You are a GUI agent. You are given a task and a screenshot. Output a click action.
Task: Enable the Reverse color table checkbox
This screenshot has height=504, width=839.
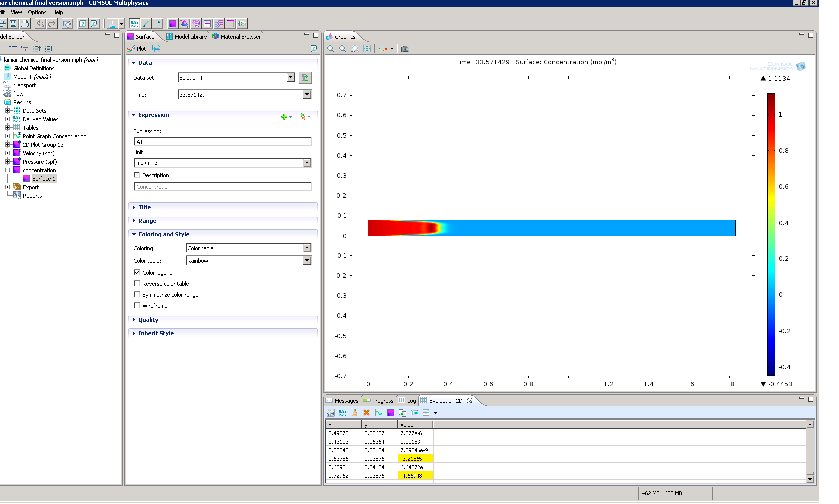click(137, 284)
